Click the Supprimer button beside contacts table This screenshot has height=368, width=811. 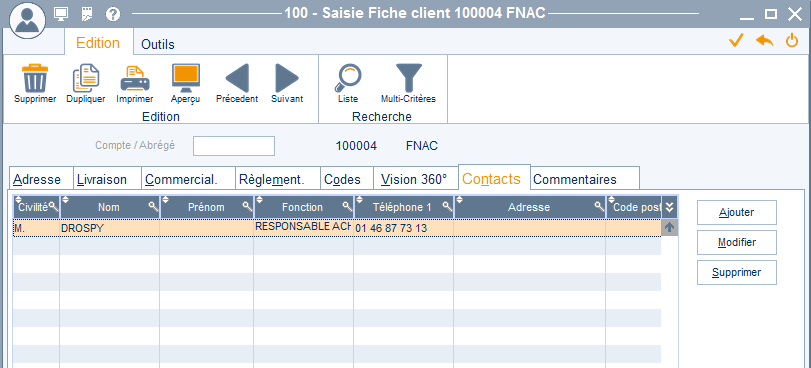(x=737, y=272)
